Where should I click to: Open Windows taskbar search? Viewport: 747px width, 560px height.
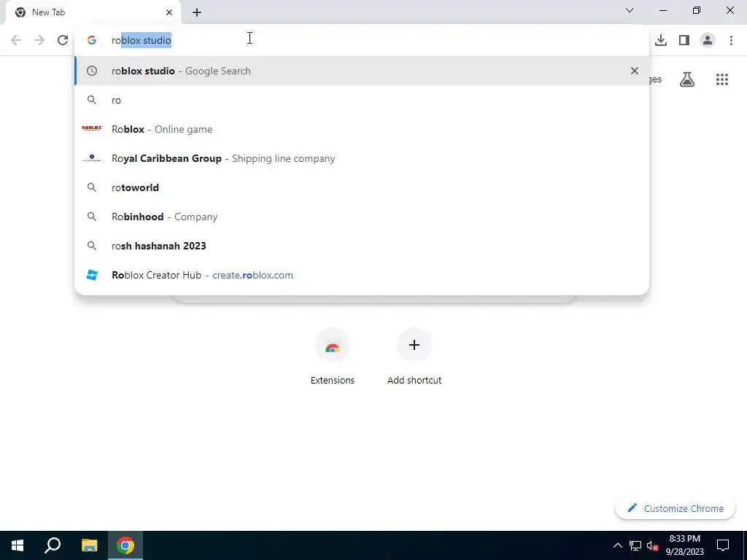[x=53, y=545]
